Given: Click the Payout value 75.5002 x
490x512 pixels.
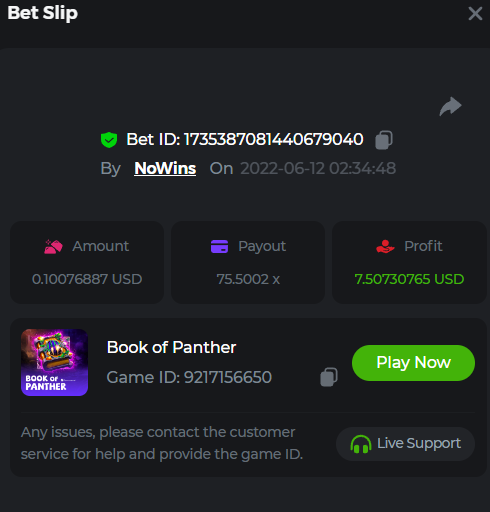Looking at the screenshot, I should point(248,279).
